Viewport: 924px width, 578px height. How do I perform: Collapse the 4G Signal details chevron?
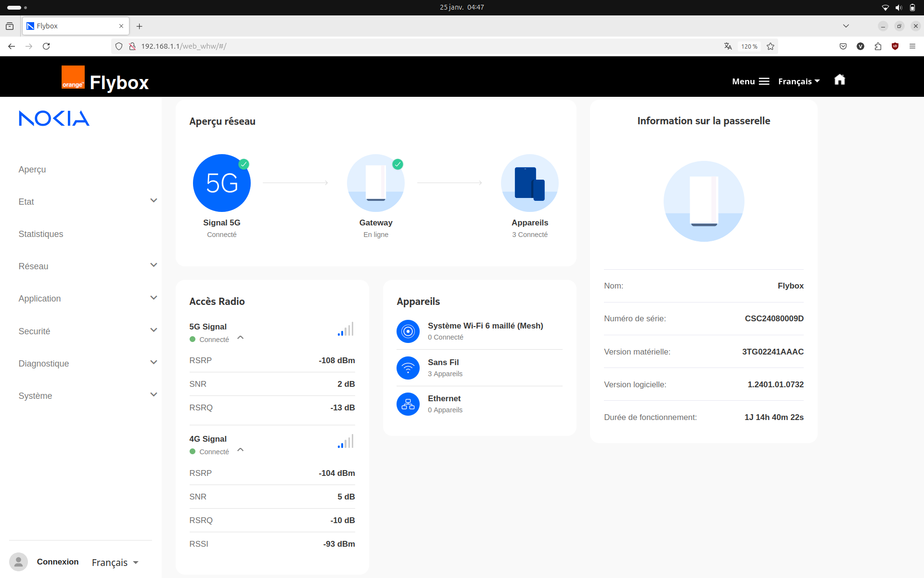[241, 450]
